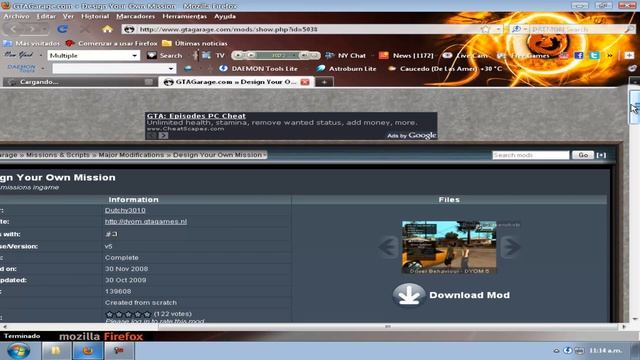The image size is (640, 360).
Task: Open the Twitter toolbar icon
Action: tap(594, 55)
